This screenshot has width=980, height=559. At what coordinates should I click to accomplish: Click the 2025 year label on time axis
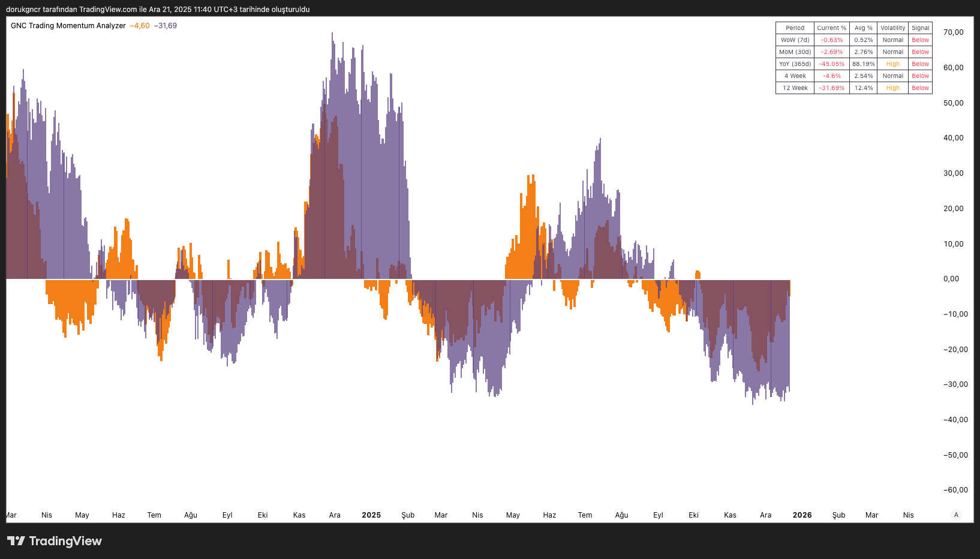371,515
